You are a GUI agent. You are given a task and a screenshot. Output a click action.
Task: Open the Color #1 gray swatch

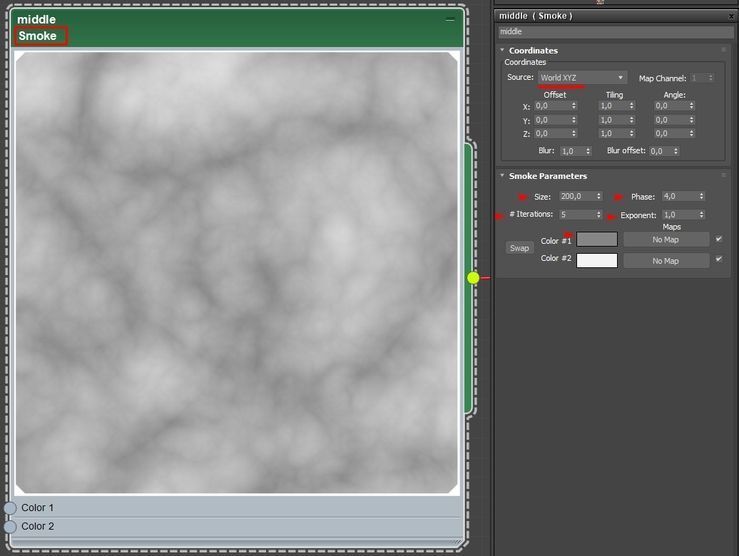pos(597,239)
